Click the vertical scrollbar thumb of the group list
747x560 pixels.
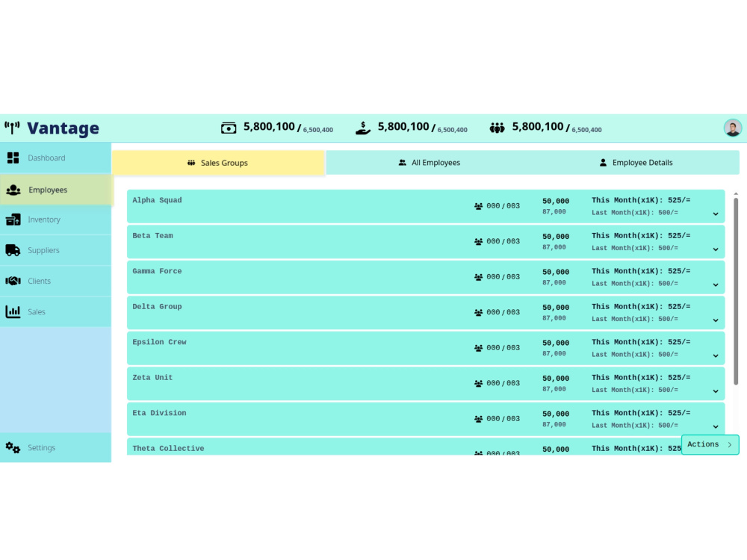736,291
